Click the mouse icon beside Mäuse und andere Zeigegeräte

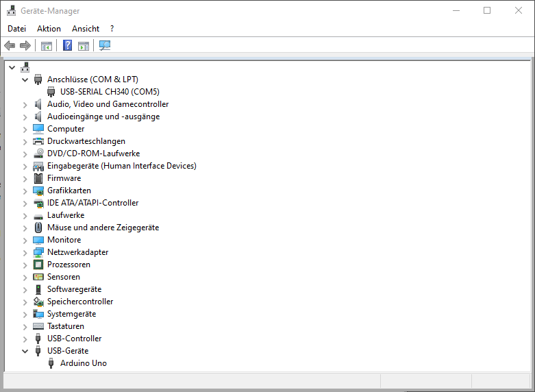(38, 228)
